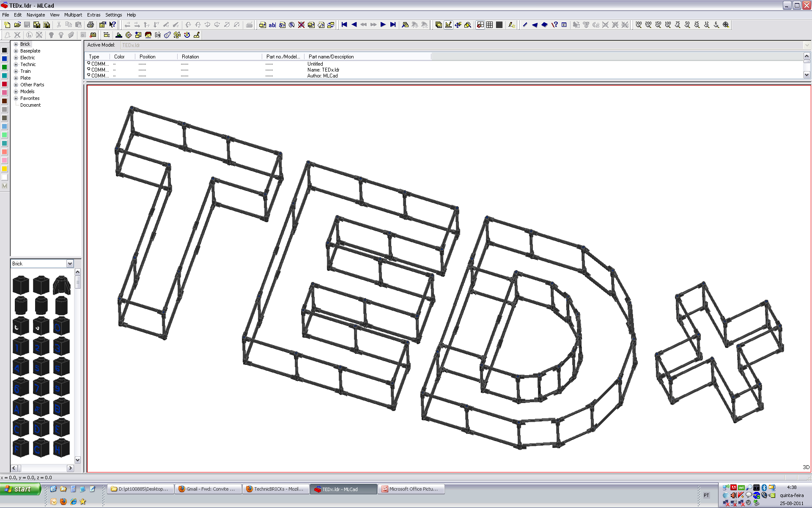This screenshot has width=812, height=508.
Task: Expand the Plate tree node
Action: (16, 78)
